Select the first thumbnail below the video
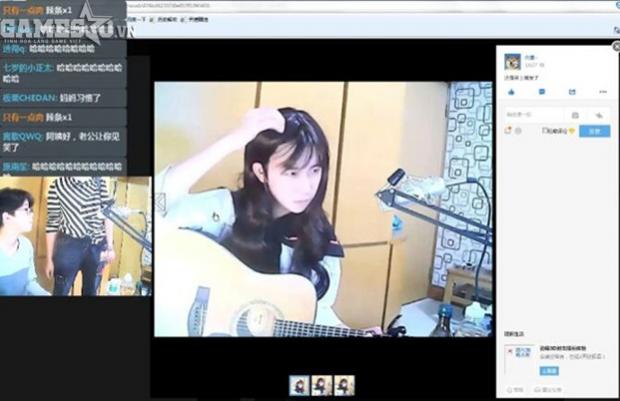Image resolution: width=620 pixels, height=401 pixels. (x=299, y=384)
